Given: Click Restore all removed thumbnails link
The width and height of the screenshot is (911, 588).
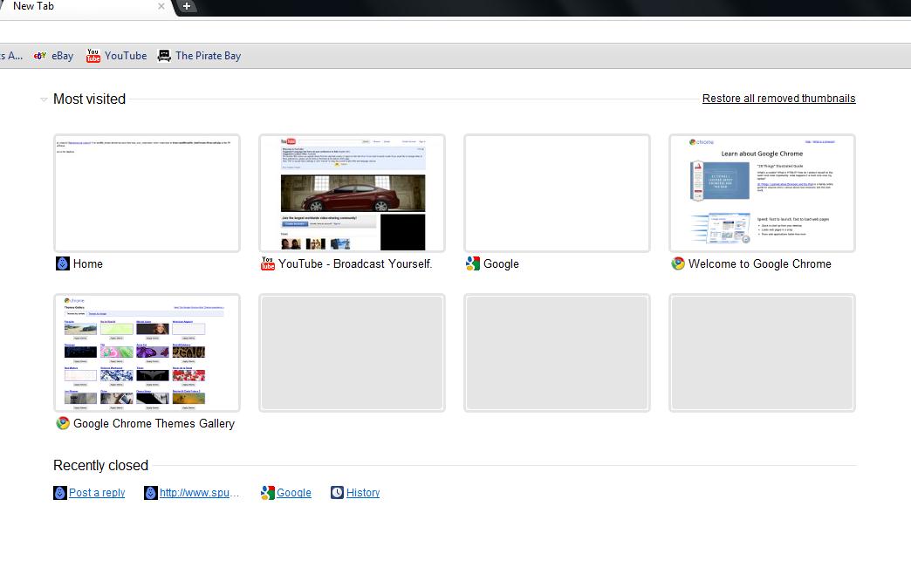Looking at the screenshot, I should coord(778,99).
